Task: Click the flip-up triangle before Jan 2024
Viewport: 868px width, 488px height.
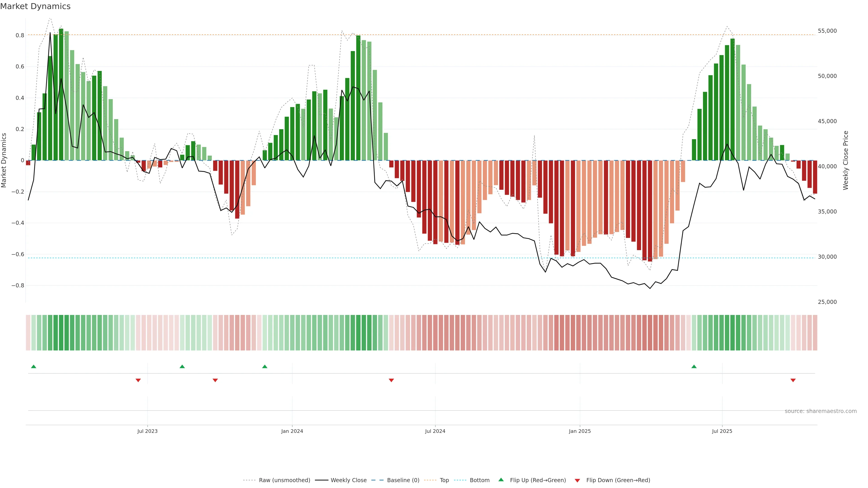Action: click(264, 366)
